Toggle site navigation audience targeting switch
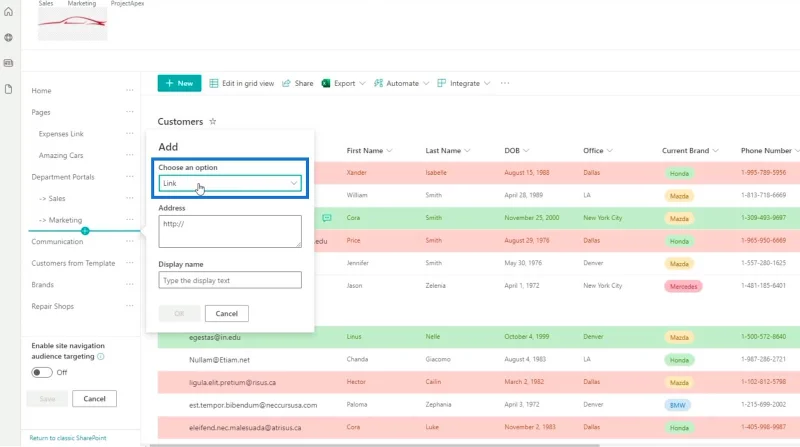The height and width of the screenshot is (447, 800). point(42,372)
